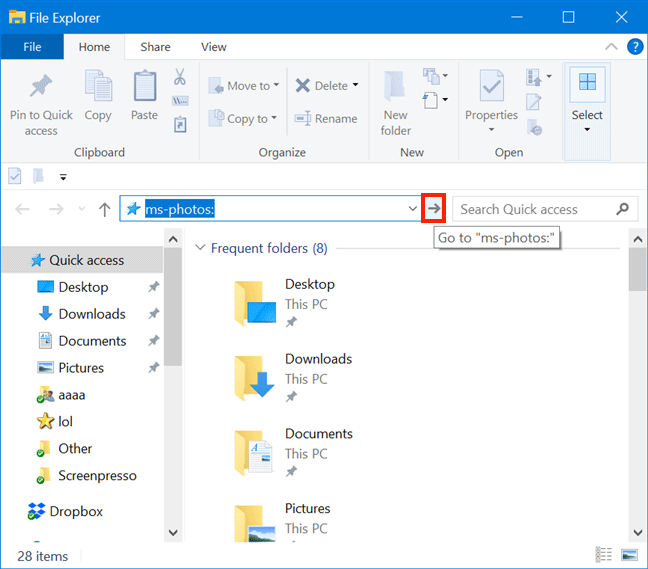
Task: Click the History icon in Open group
Action: point(534,127)
